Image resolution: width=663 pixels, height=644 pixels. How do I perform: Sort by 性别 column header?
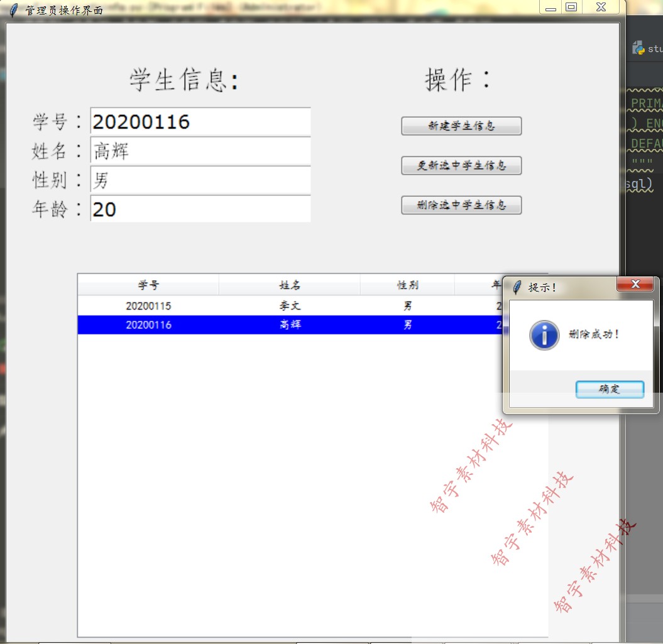pyautogui.click(x=408, y=285)
